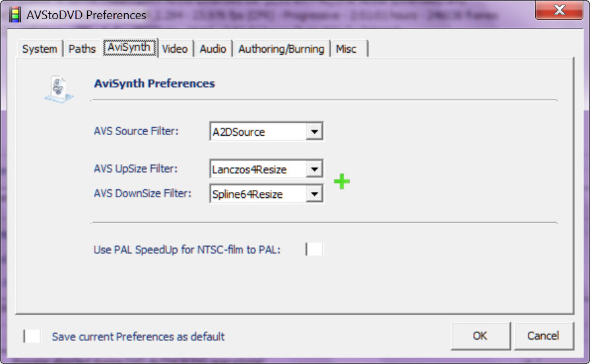The width and height of the screenshot is (590, 364).
Task: Enable PAL SpeedUp for NTSC-film to PAL
Action: pyautogui.click(x=315, y=249)
